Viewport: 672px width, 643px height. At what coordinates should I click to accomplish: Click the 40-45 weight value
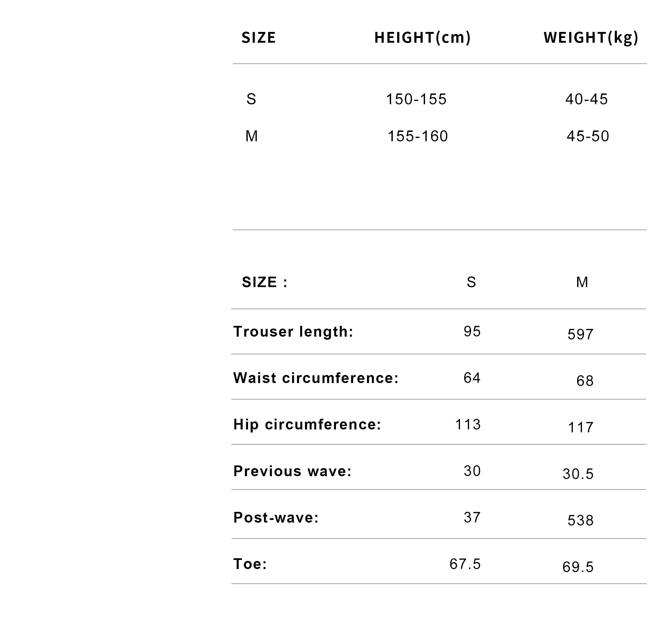click(586, 100)
